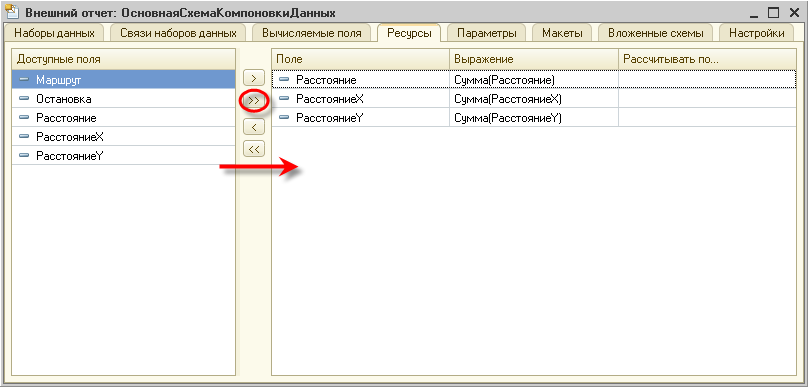The height and width of the screenshot is (387, 808).
Task: Click the Сумма(РасстояниеX) expression cell
Action: 534,98
